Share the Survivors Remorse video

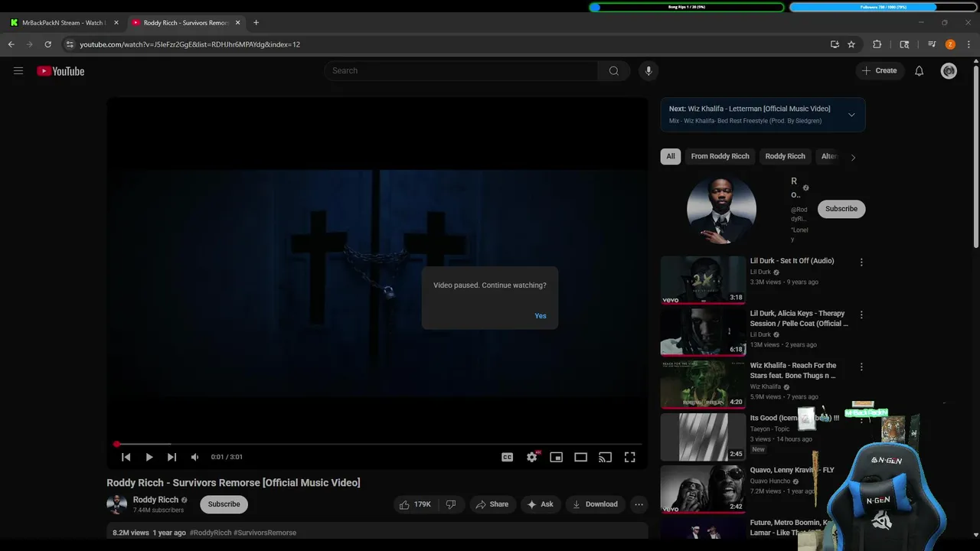click(492, 504)
